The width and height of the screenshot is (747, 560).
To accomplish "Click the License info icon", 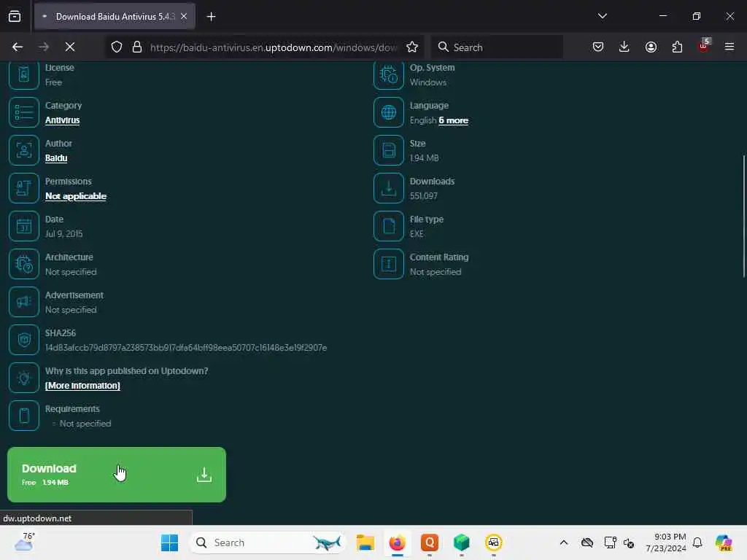I will pyautogui.click(x=23, y=74).
